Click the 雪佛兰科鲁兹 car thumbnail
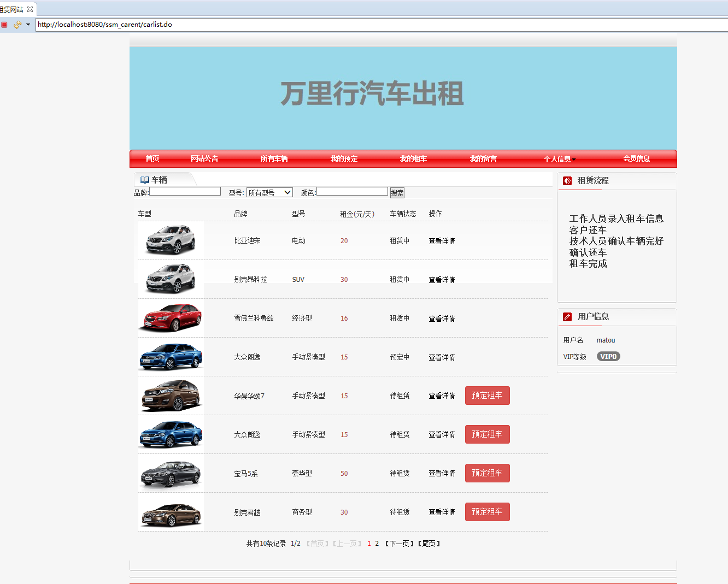 click(x=171, y=317)
